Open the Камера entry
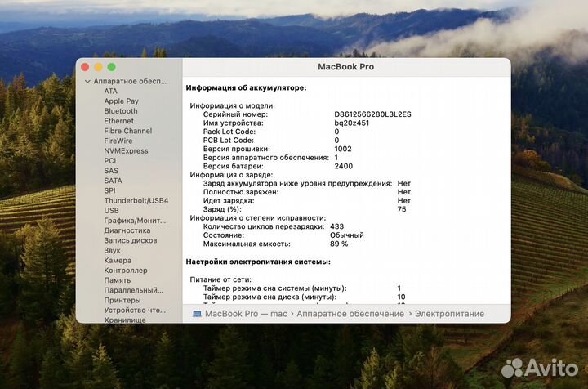Image resolution: width=588 pixels, height=389 pixels. coord(118,261)
